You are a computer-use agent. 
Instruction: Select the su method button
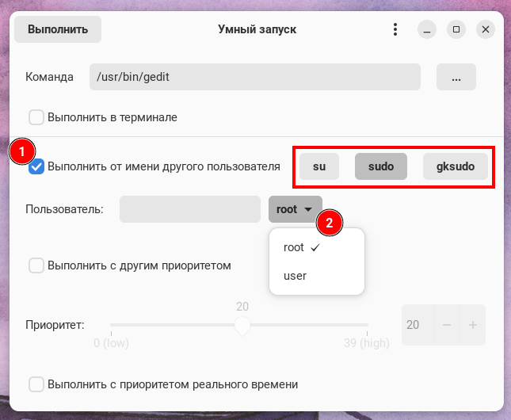[319, 166]
